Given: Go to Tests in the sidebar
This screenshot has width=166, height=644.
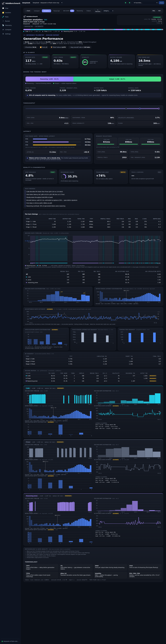Looking at the screenshot, I should click(x=10, y=17).
